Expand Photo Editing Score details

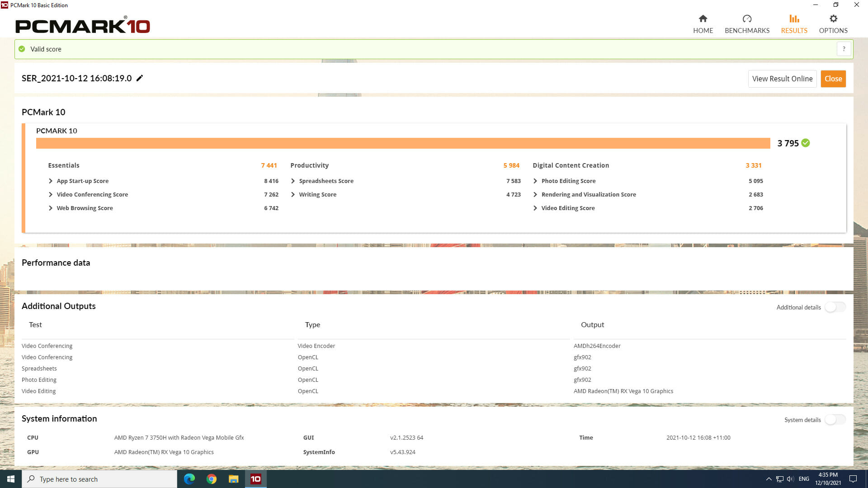click(x=535, y=181)
